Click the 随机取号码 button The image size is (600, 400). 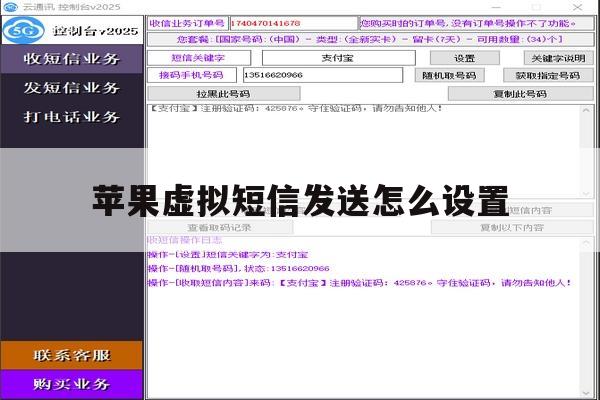click(450, 75)
